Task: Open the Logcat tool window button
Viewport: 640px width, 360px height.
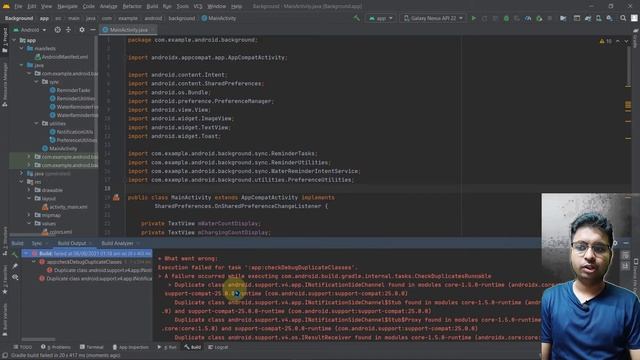Action: pyautogui.click(x=218, y=347)
